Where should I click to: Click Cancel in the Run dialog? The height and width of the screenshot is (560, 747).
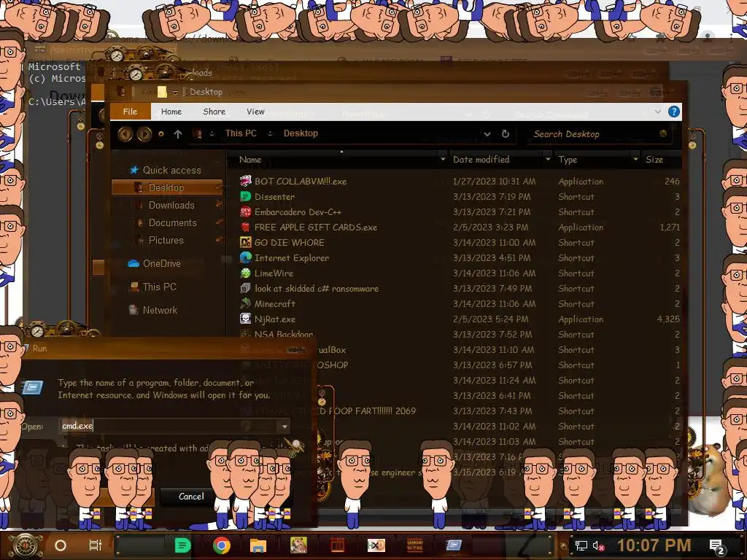click(191, 496)
